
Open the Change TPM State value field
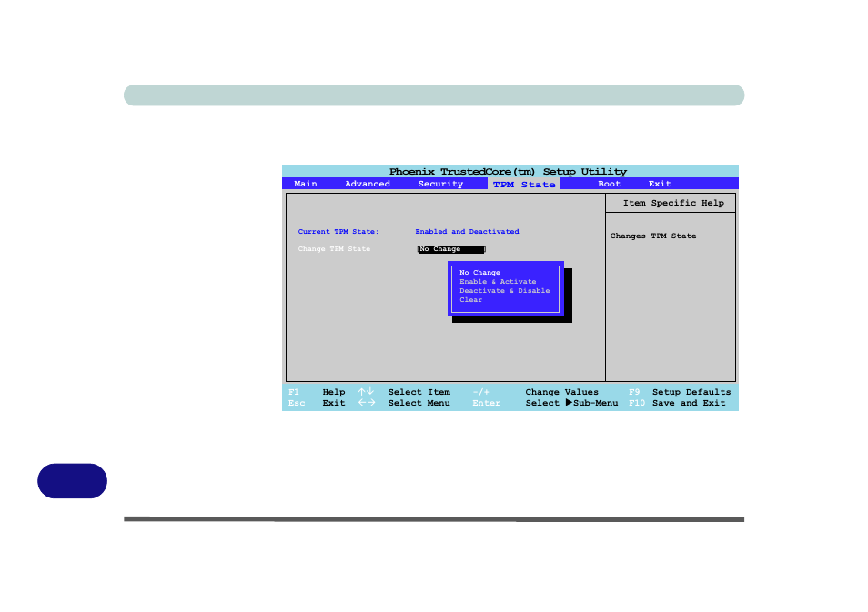click(x=451, y=249)
